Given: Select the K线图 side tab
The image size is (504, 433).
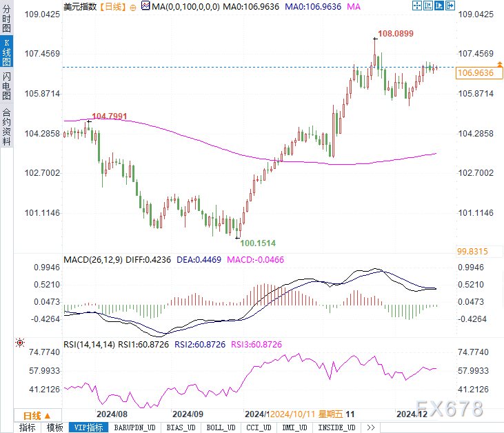Looking at the screenshot, I should (x=6, y=52).
